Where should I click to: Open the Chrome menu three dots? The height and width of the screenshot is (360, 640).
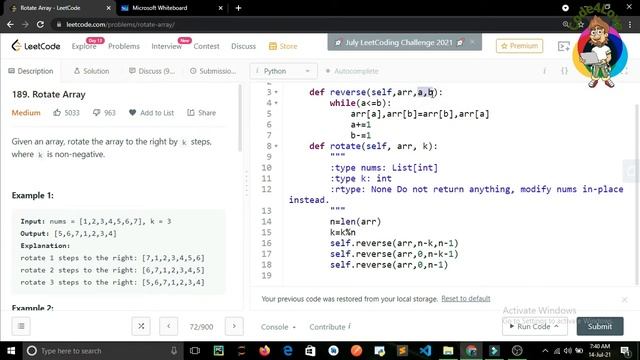[631, 24]
